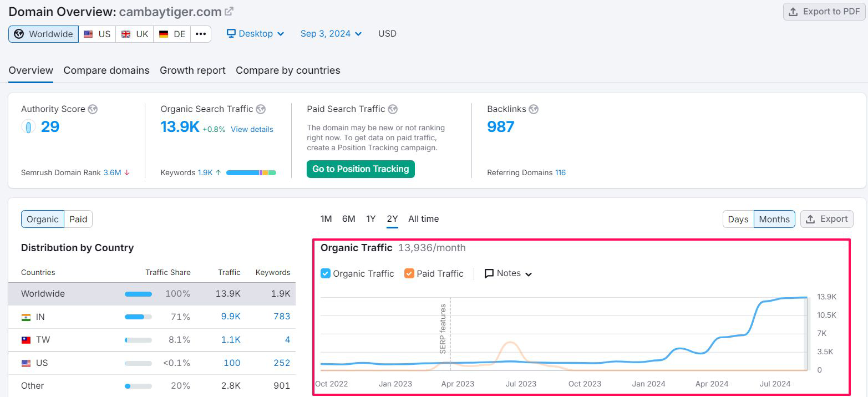This screenshot has height=397, width=868.
Task: Select the 1M time range
Action: (326, 219)
